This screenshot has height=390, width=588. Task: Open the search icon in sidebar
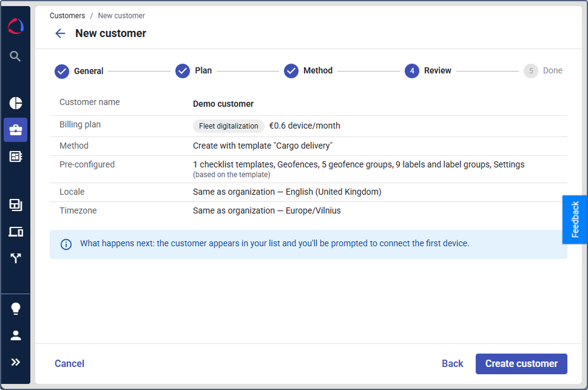[15, 56]
